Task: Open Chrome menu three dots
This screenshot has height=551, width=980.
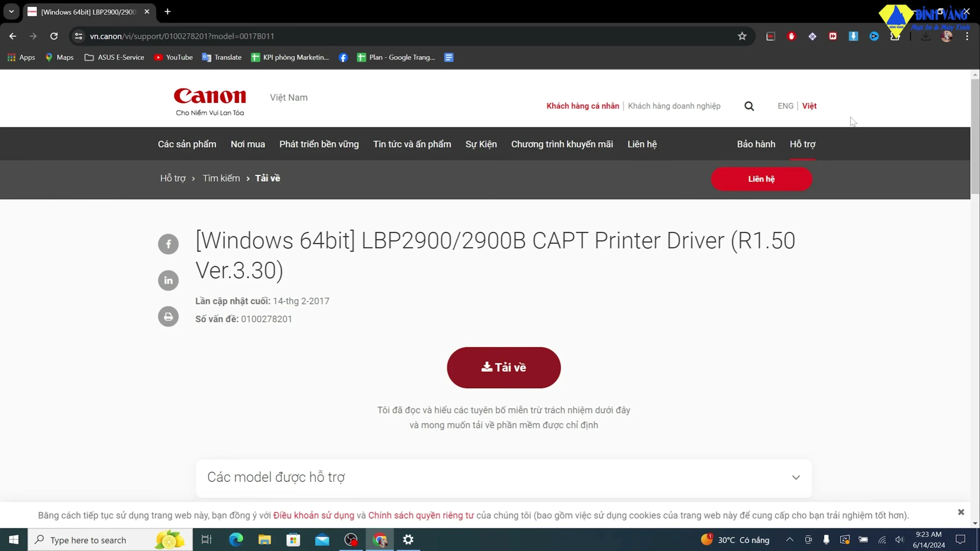Action: point(967,36)
